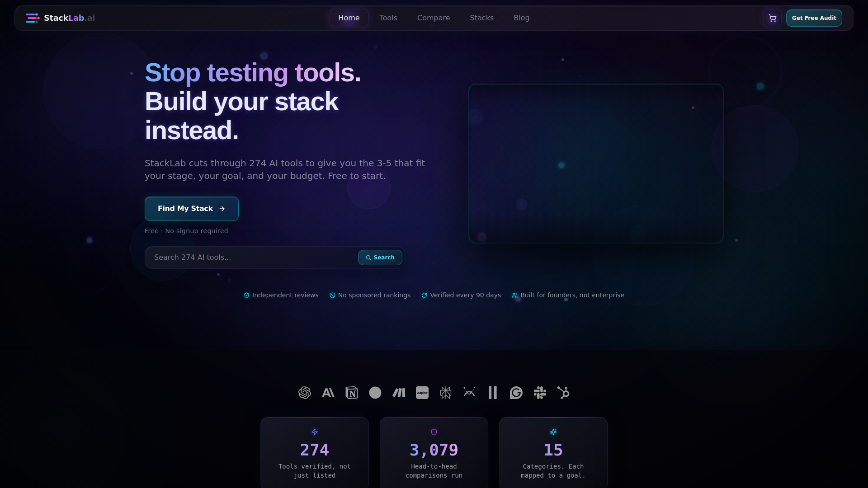Click the 15 Categories stat card
The height and width of the screenshot is (488, 868).
pyautogui.click(x=553, y=453)
